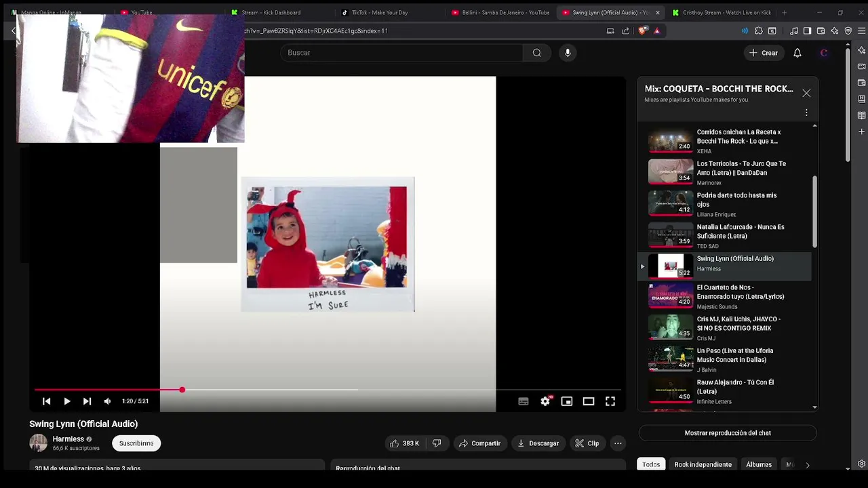This screenshot has width=868, height=488.
Task: Select Swing Lynn (Official Audio) in the playlist
Action: point(724,266)
